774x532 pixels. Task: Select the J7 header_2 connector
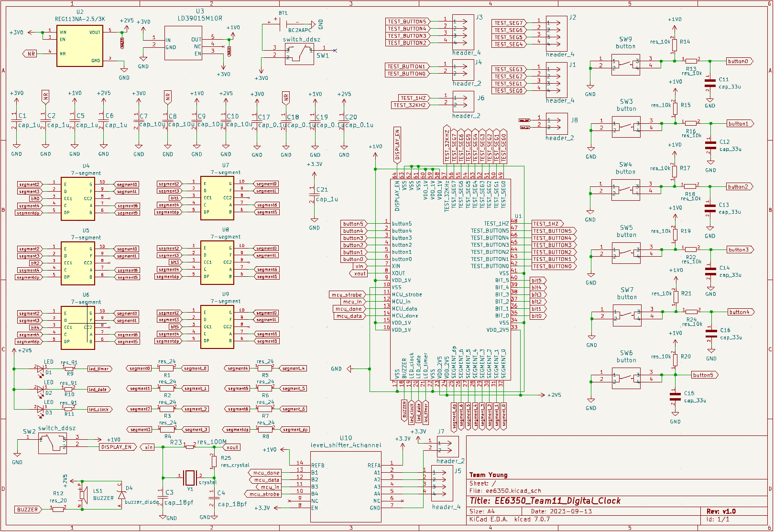tap(447, 446)
